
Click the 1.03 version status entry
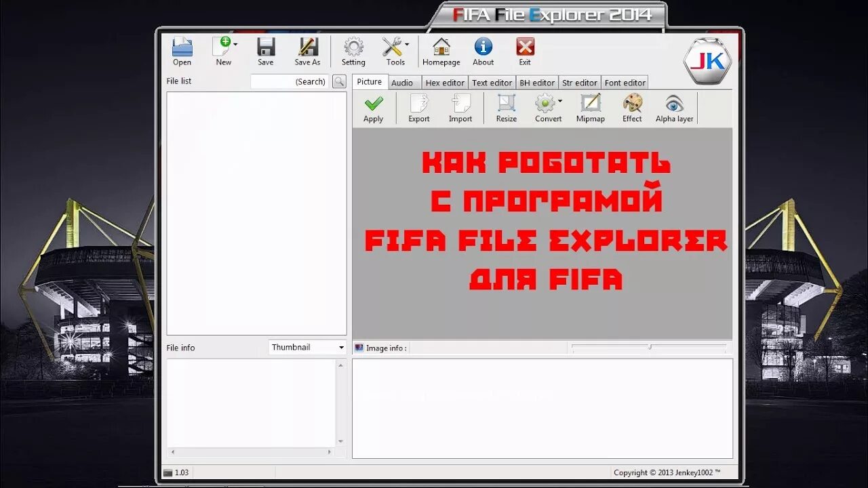[176, 472]
